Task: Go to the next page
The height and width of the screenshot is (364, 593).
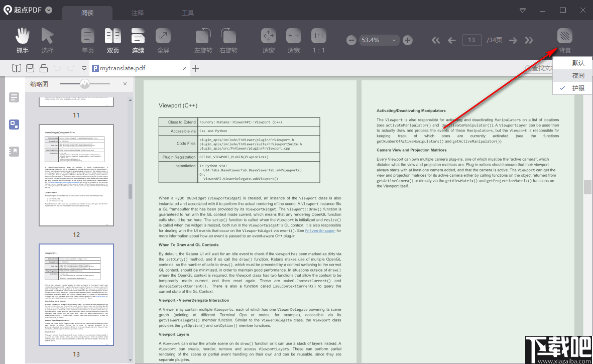Action: click(x=513, y=40)
